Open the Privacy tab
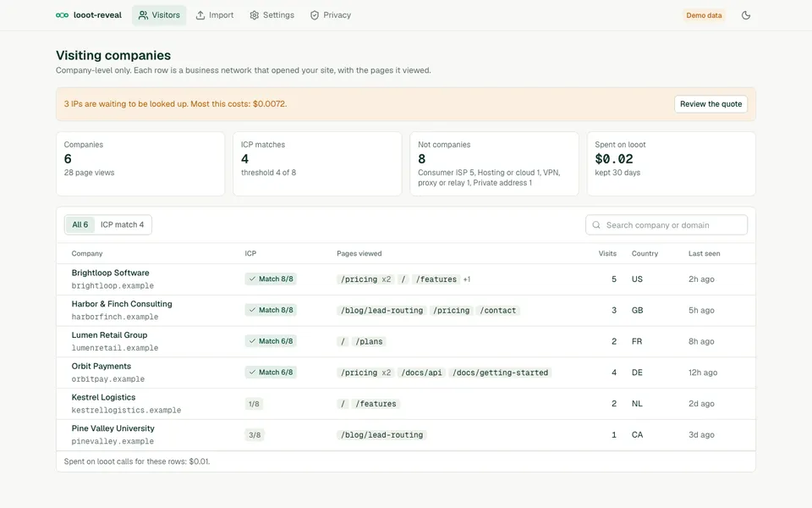Viewport: 812px width, 508px height. point(331,15)
